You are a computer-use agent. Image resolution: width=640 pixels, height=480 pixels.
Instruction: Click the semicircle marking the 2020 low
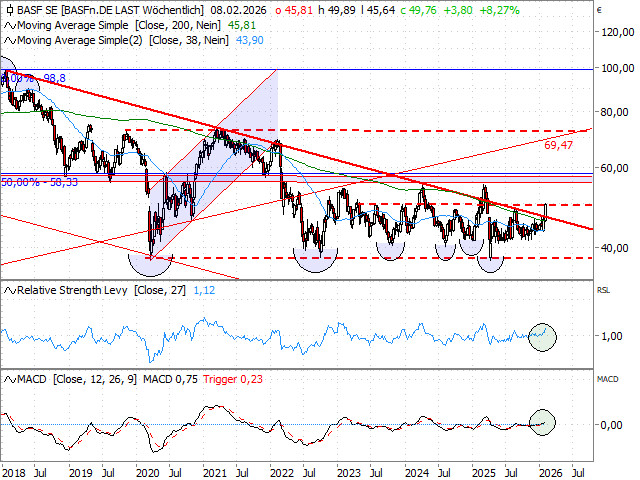click(151, 265)
